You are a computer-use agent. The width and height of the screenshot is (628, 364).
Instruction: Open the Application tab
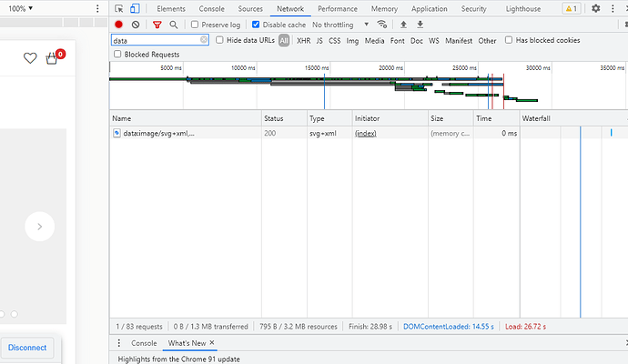click(x=430, y=9)
